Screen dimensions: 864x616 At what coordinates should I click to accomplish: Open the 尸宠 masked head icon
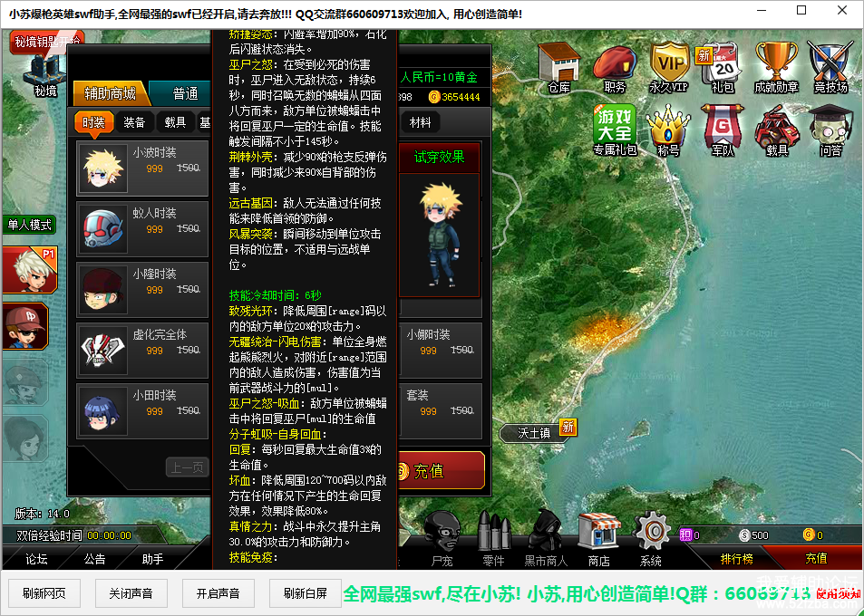(442, 539)
